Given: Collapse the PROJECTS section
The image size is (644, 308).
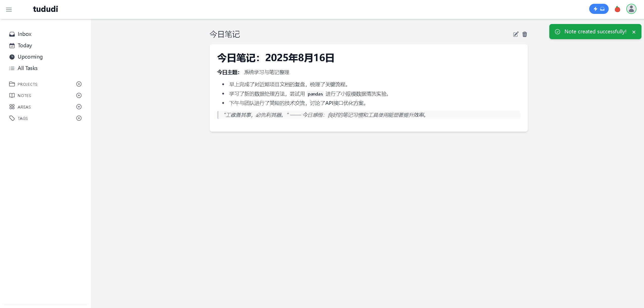Looking at the screenshot, I should tap(27, 84).
